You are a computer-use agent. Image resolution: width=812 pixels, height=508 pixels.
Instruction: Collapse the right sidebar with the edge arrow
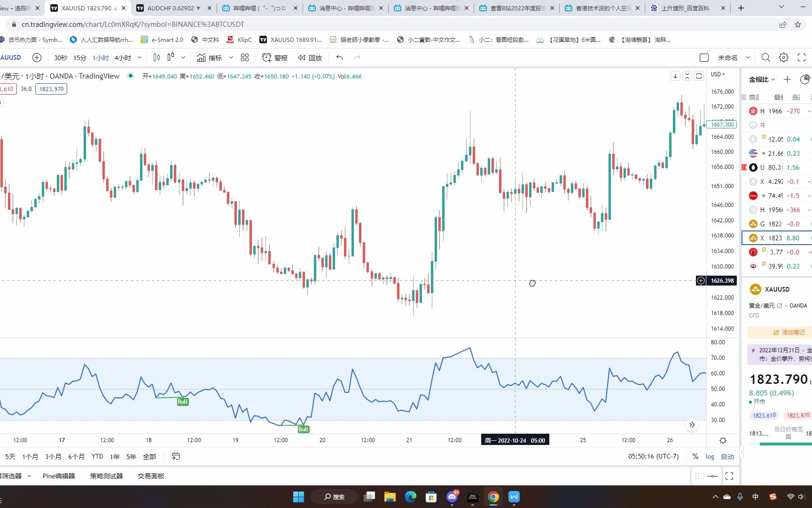point(742,452)
